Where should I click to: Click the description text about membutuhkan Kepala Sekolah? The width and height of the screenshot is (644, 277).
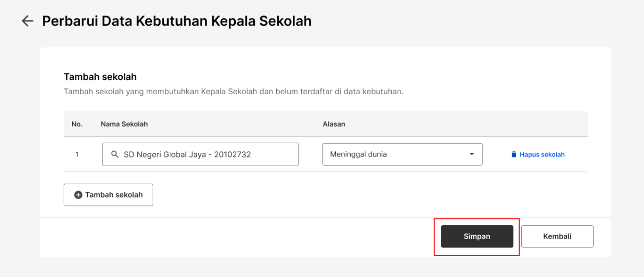pos(233,92)
